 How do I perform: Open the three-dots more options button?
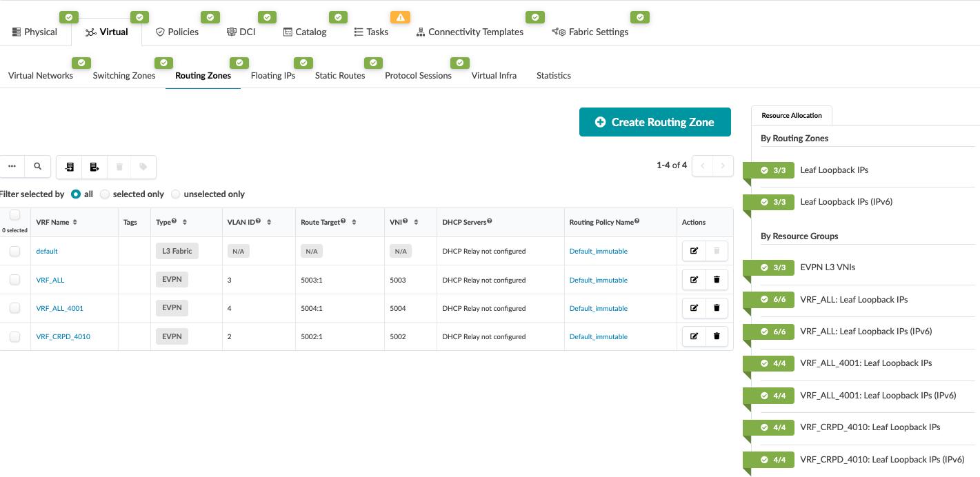(x=12, y=167)
